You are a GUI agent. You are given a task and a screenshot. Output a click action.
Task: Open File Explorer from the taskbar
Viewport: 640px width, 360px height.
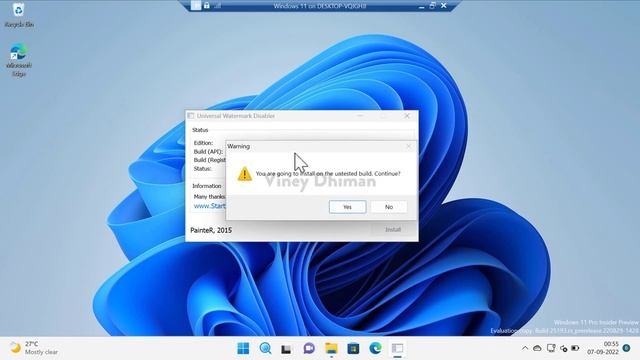(331, 348)
